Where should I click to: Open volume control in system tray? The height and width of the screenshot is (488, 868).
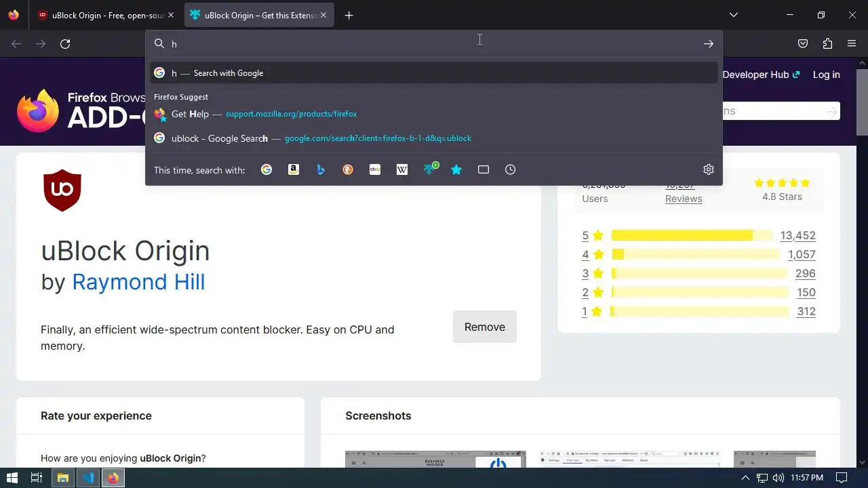pos(778,478)
